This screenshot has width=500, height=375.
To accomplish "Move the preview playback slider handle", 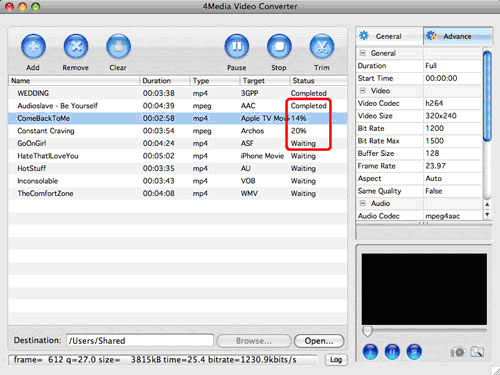I will pos(367,331).
